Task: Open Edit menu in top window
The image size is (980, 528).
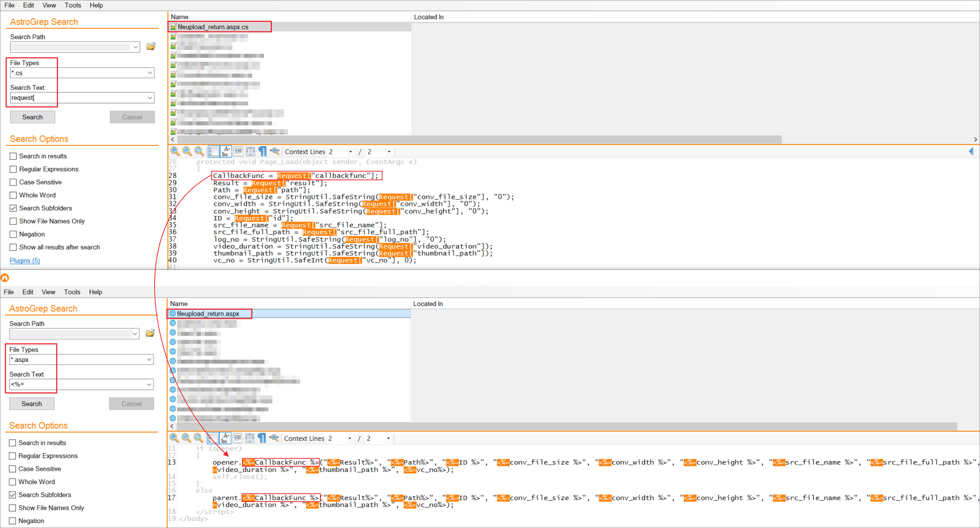Action: (29, 5)
